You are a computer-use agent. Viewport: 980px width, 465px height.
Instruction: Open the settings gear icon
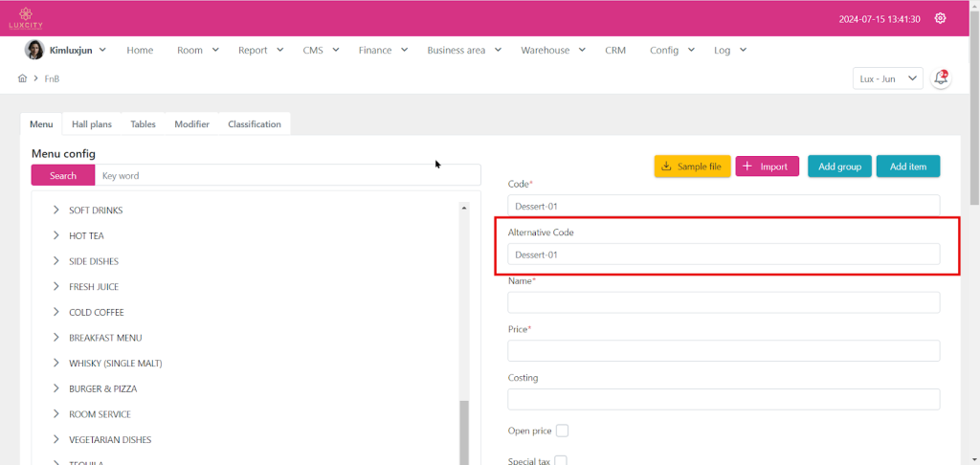click(940, 18)
